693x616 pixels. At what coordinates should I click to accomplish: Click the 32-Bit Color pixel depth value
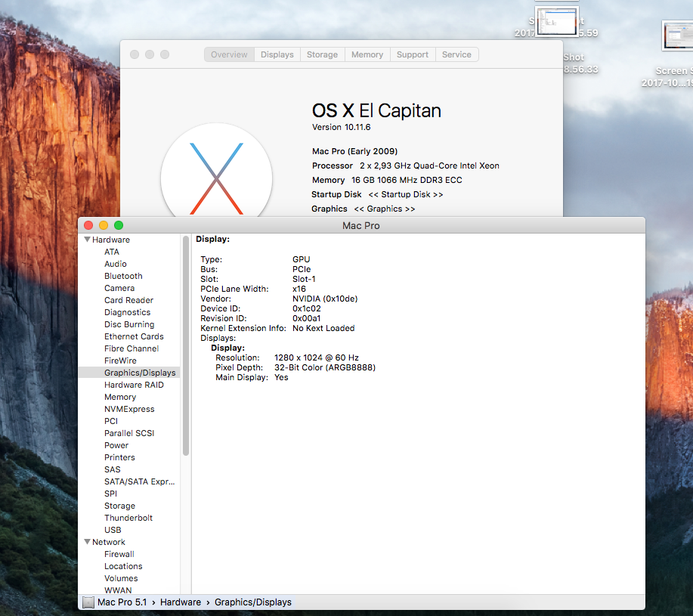[325, 367]
